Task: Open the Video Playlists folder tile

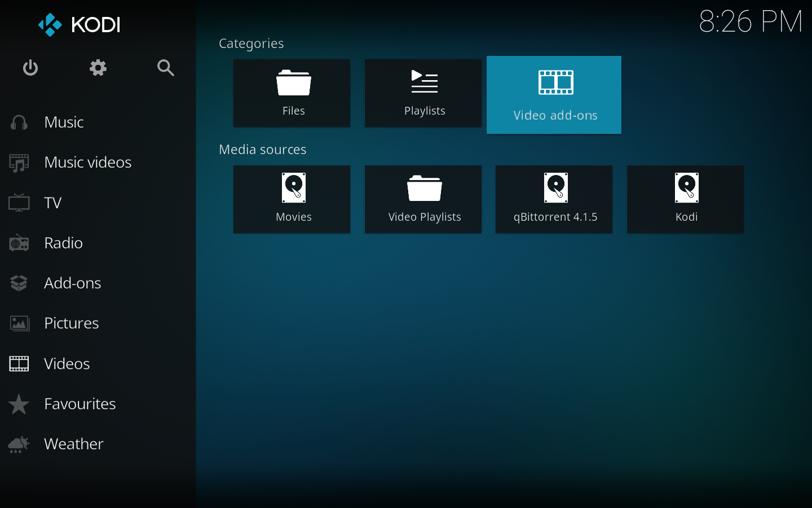Action: click(423, 199)
